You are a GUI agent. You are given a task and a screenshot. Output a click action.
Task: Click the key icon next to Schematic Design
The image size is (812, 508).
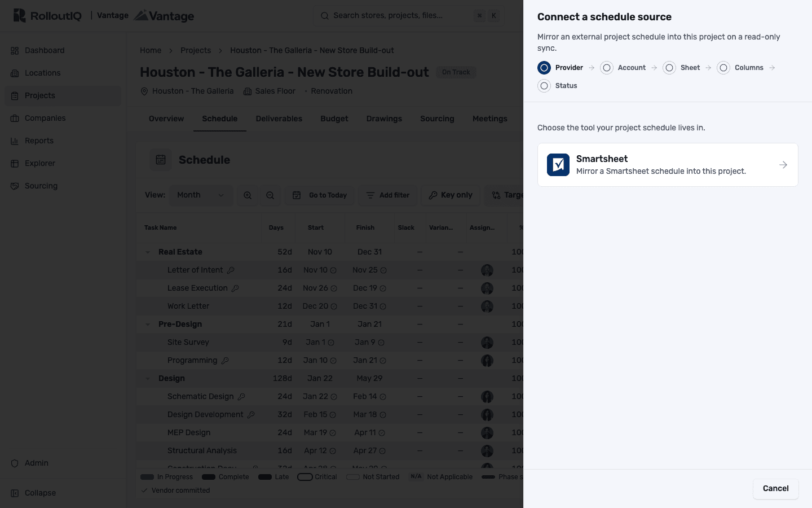[241, 397]
